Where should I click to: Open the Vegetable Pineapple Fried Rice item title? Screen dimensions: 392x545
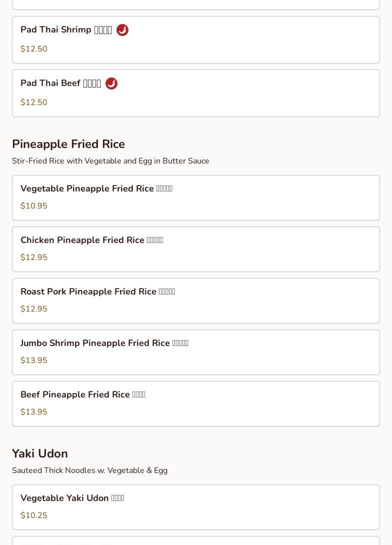coord(96,188)
